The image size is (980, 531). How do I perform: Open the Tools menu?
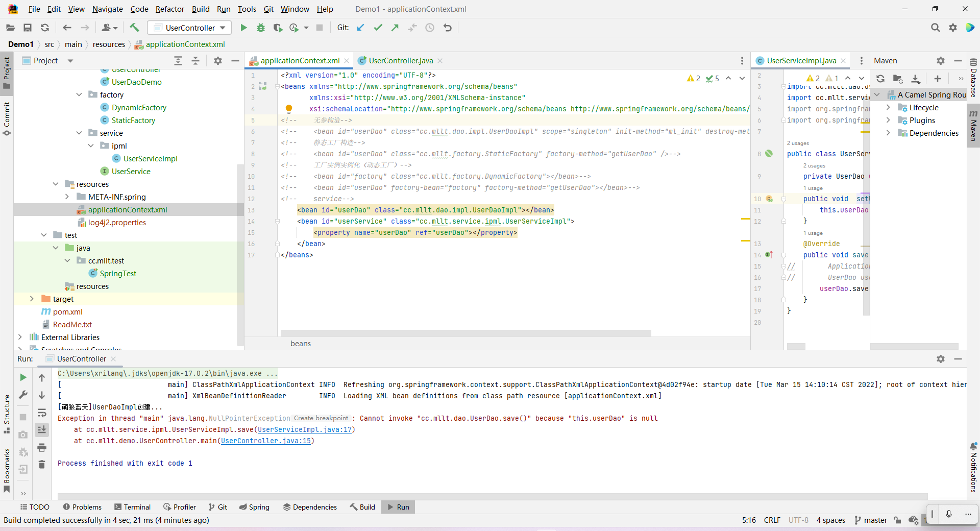(247, 9)
